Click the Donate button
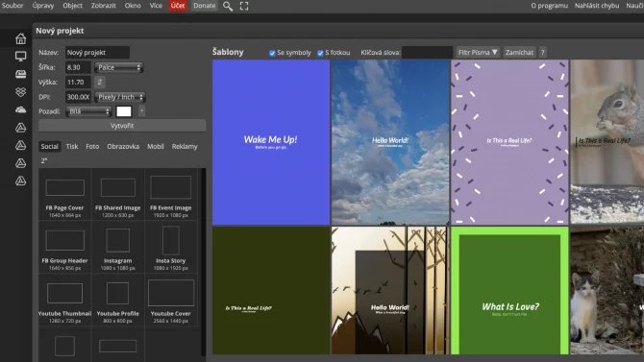Screen dimensions: 644x362 pyautogui.click(x=204, y=6)
